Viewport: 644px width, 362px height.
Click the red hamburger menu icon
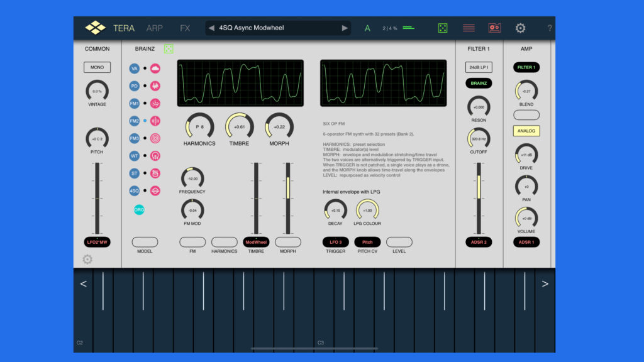click(468, 28)
